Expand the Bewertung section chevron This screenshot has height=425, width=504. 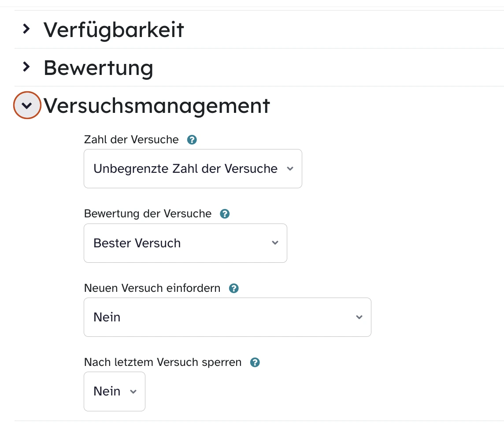coord(27,67)
